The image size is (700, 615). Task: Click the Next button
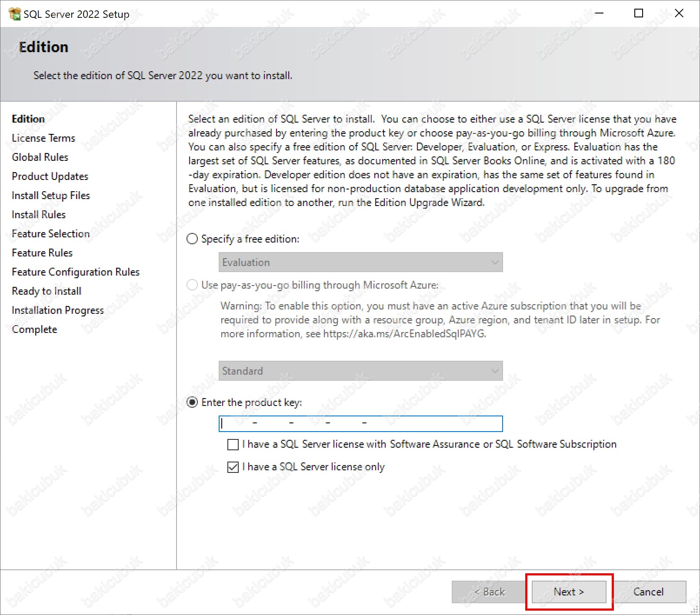click(569, 592)
